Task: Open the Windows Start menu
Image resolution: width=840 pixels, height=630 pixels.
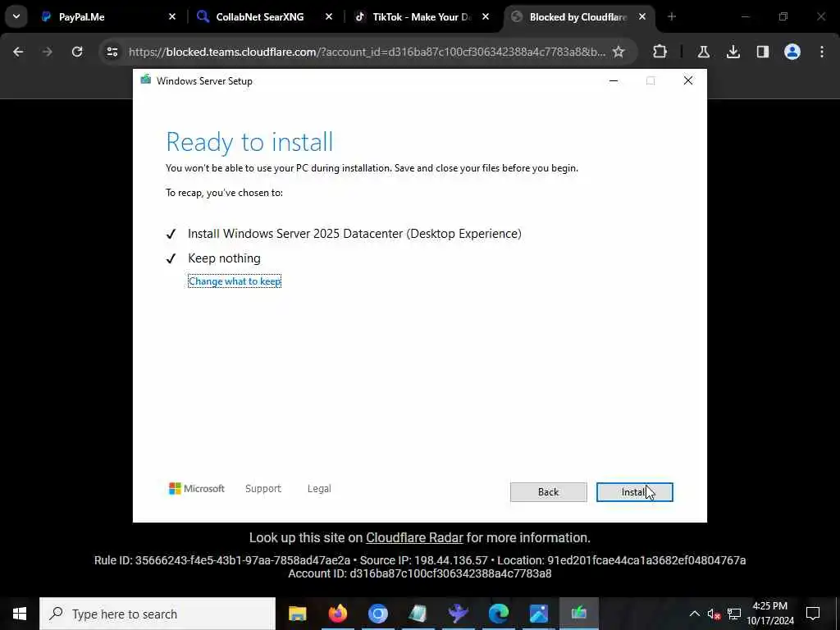Action: (20, 614)
